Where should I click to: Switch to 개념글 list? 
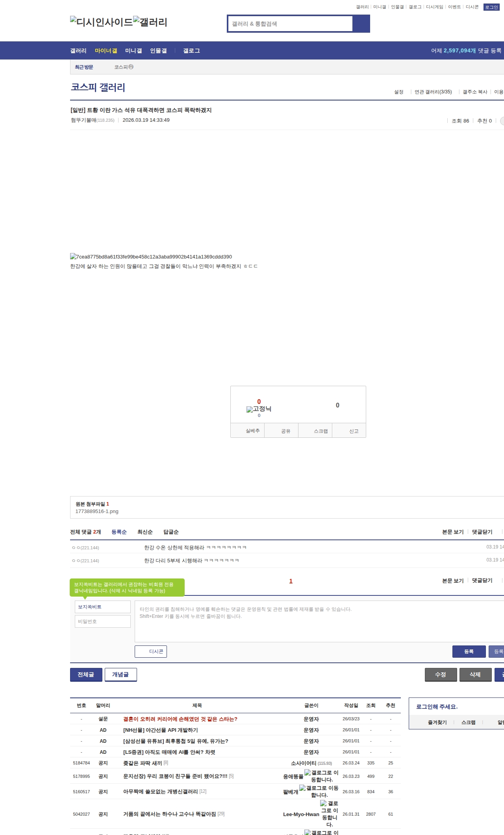120,675
